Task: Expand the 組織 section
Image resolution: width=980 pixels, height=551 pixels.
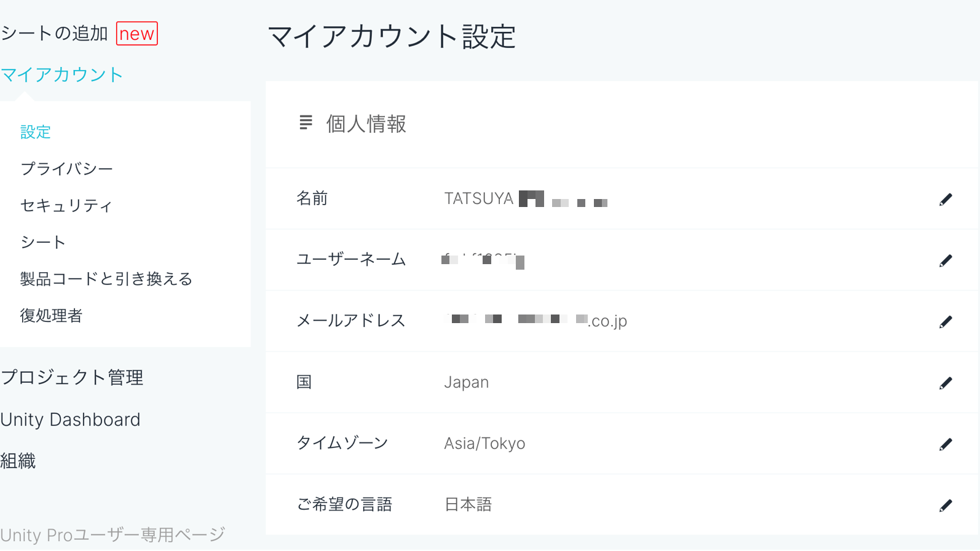Action: pyautogui.click(x=18, y=461)
